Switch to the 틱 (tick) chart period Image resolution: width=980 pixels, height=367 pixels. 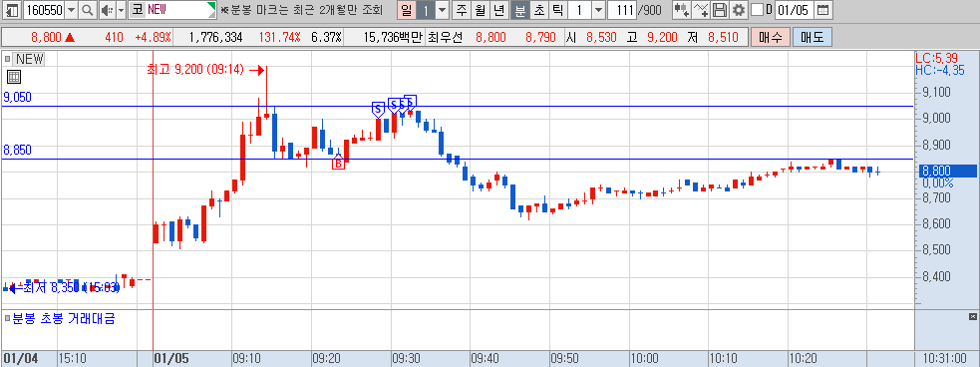[x=557, y=10]
